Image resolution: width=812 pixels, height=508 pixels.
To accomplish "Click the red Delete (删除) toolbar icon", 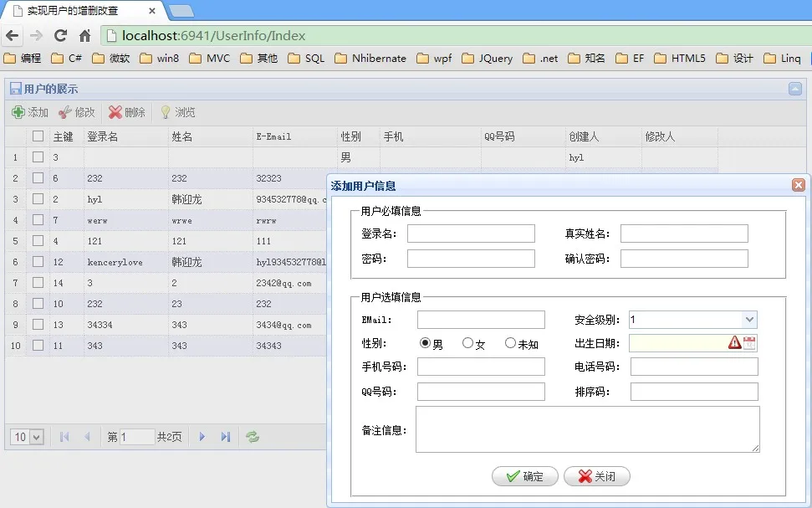I will pyautogui.click(x=115, y=112).
